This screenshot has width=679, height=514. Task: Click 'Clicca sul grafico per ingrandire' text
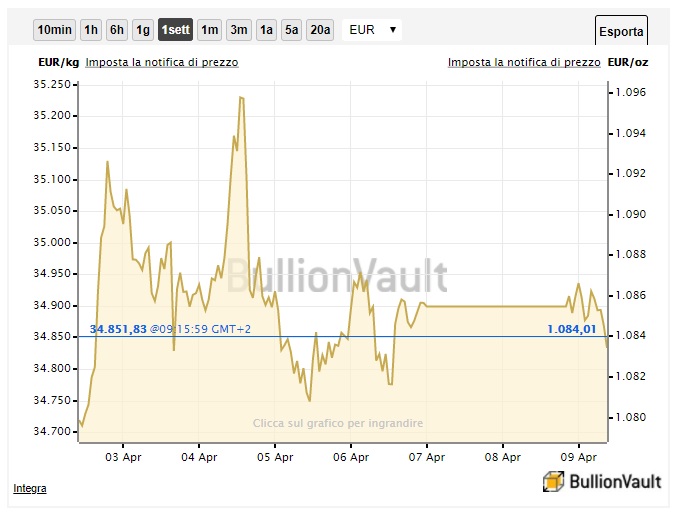338,423
